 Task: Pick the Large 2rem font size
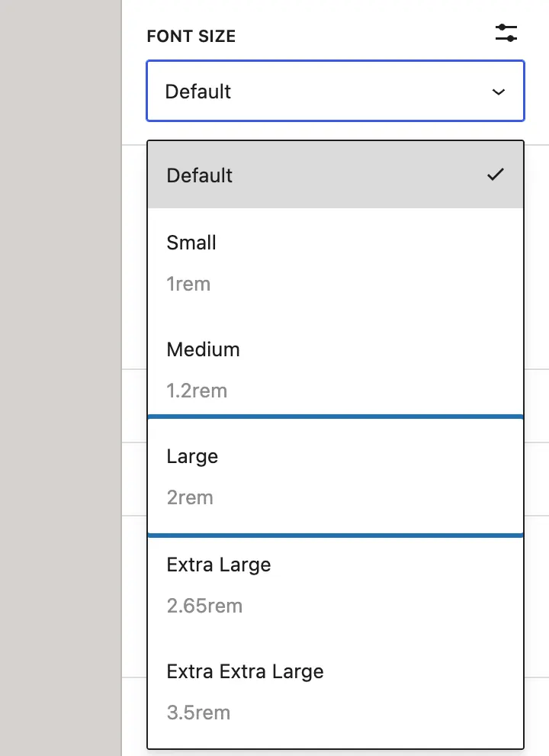click(335, 477)
